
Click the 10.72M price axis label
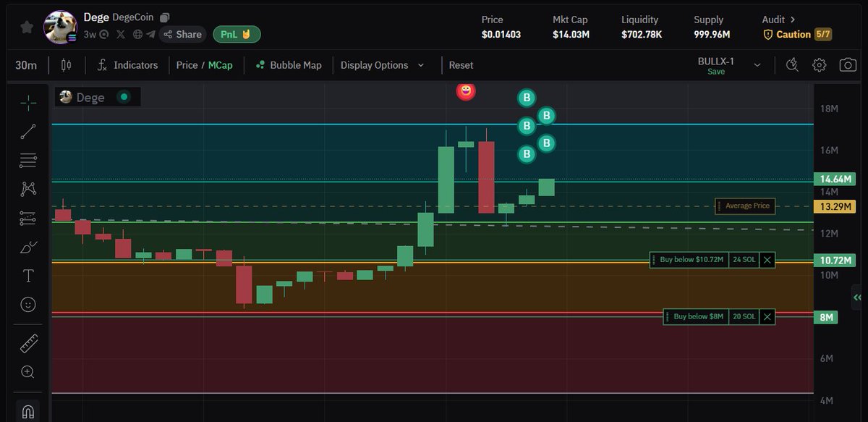tap(833, 260)
